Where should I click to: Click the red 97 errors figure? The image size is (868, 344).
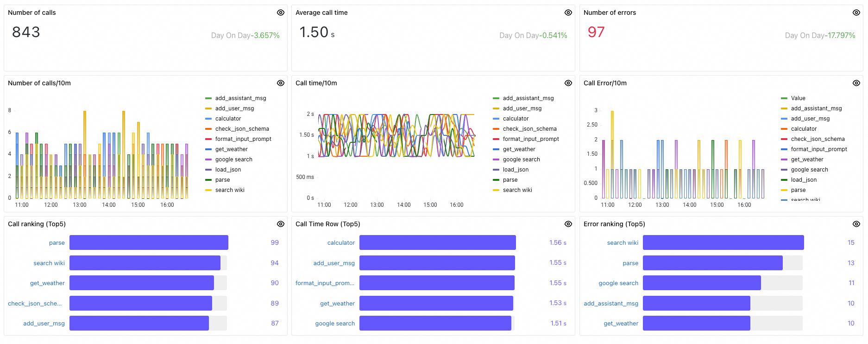596,32
